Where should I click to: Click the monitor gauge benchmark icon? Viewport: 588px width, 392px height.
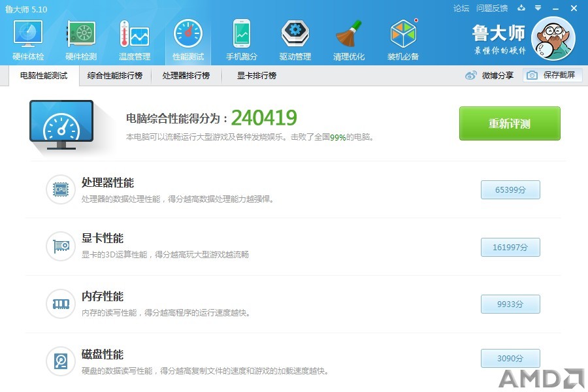(x=61, y=125)
